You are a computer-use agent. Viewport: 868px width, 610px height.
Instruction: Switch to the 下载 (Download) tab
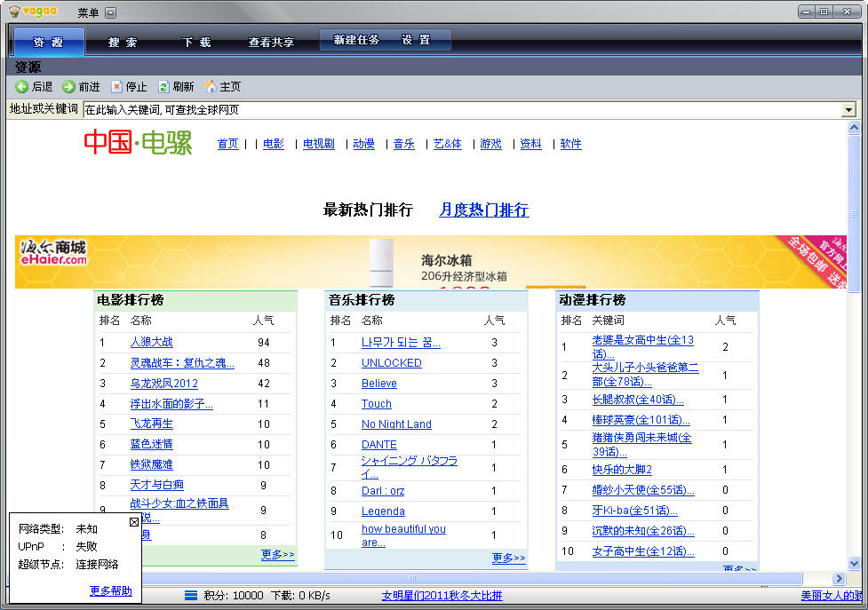click(x=195, y=41)
